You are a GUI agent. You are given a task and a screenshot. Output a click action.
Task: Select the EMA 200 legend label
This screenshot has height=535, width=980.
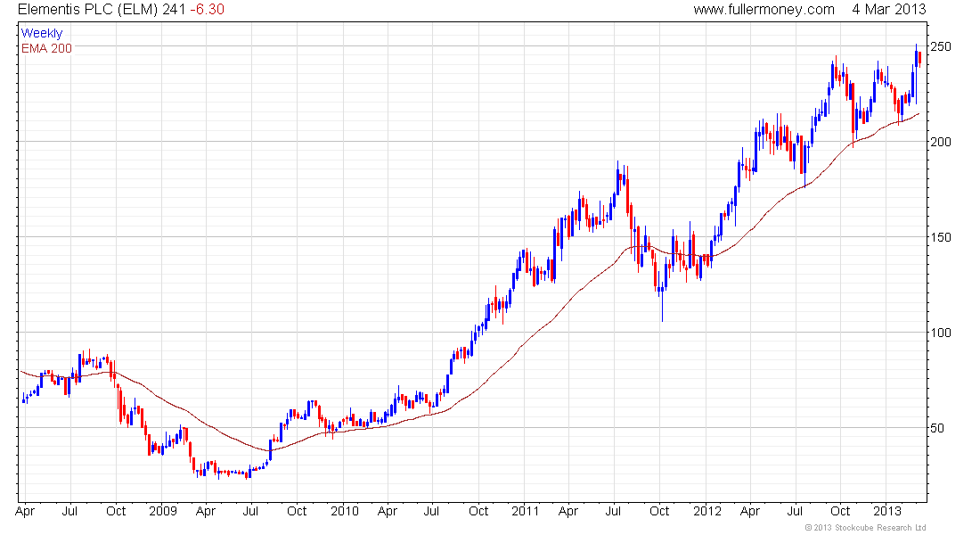point(46,48)
